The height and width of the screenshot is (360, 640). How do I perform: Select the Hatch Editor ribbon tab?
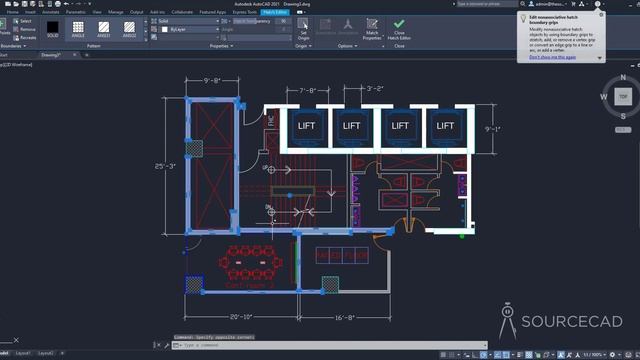click(x=275, y=12)
